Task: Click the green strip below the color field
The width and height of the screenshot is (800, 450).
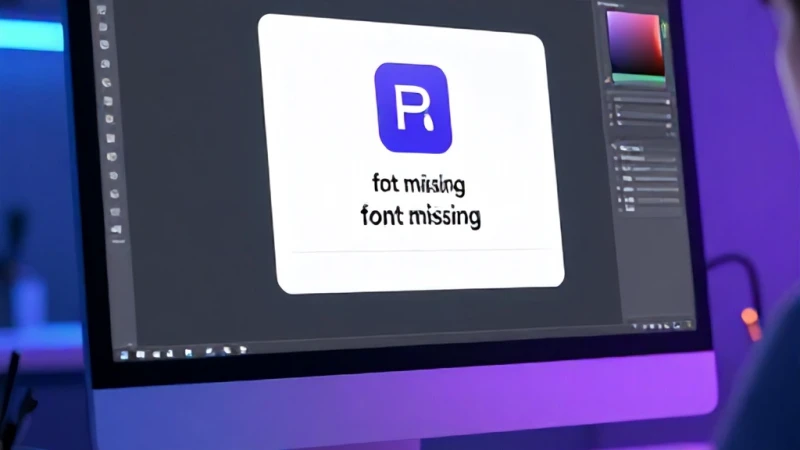Action: [638, 79]
